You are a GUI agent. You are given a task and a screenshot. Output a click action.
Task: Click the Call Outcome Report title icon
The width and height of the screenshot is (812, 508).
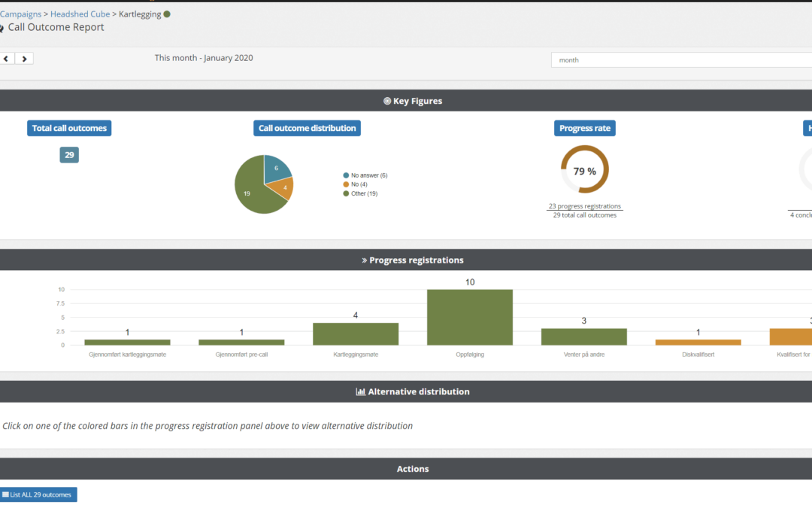(2, 28)
